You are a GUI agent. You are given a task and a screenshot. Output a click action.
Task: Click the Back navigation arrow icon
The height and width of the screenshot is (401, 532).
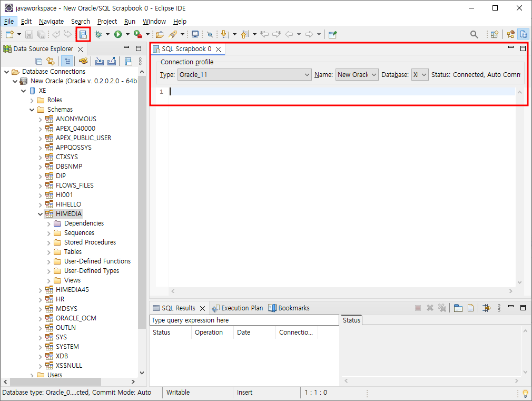click(289, 34)
